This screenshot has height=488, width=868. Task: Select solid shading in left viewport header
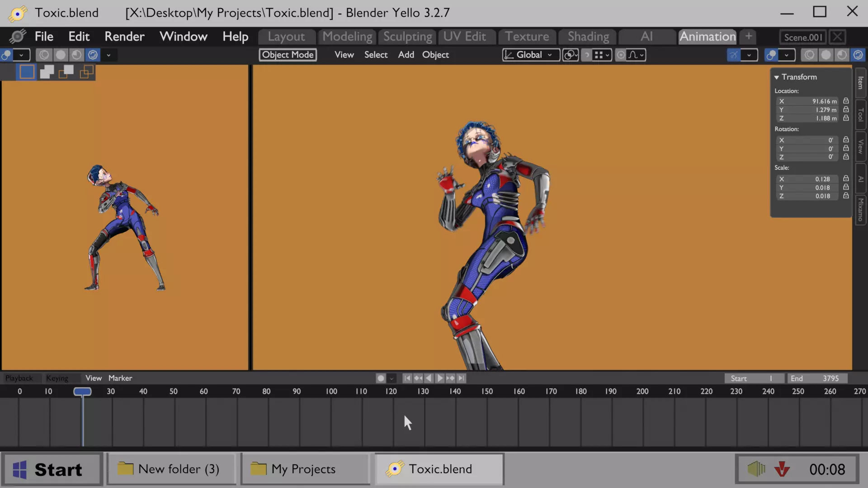(x=60, y=55)
